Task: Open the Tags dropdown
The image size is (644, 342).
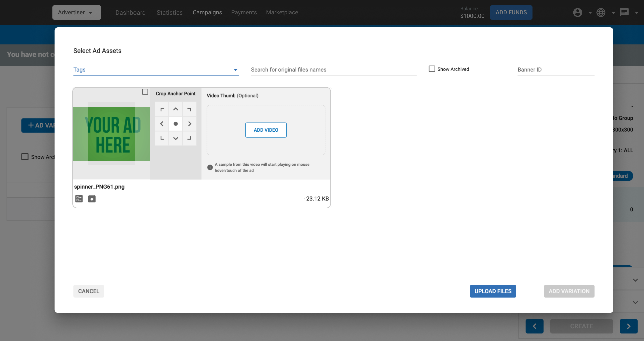Action: (x=156, y=70)
